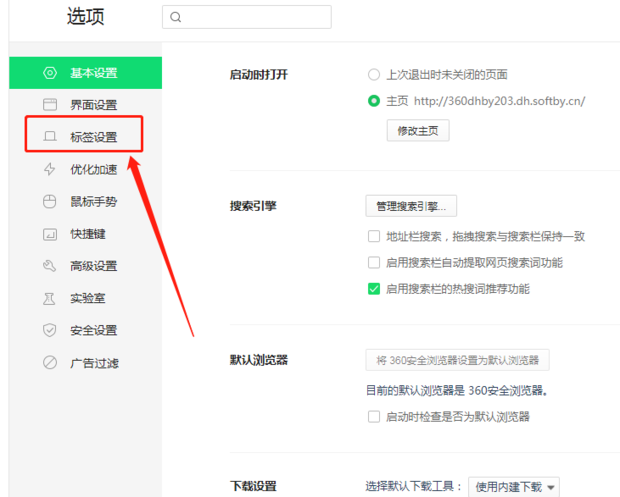
Task: Click the 基本设置 gear icon
Action: coord(50,73)
